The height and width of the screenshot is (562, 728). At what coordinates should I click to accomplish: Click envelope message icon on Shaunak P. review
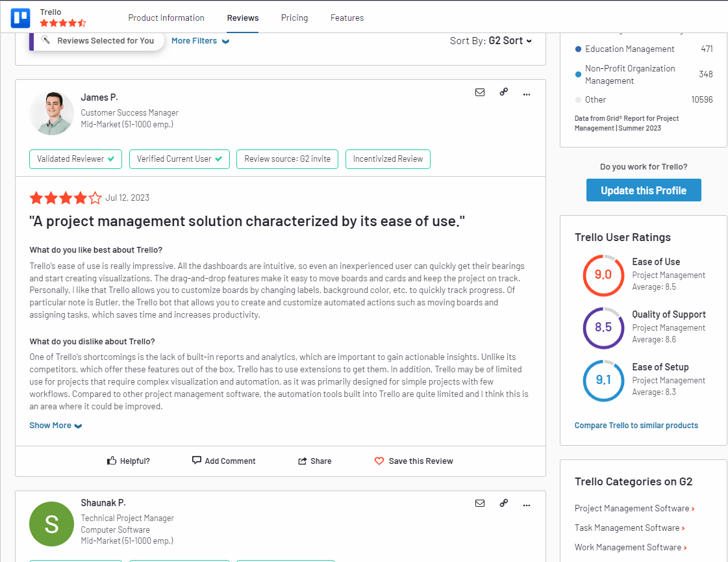pos(480,503)
